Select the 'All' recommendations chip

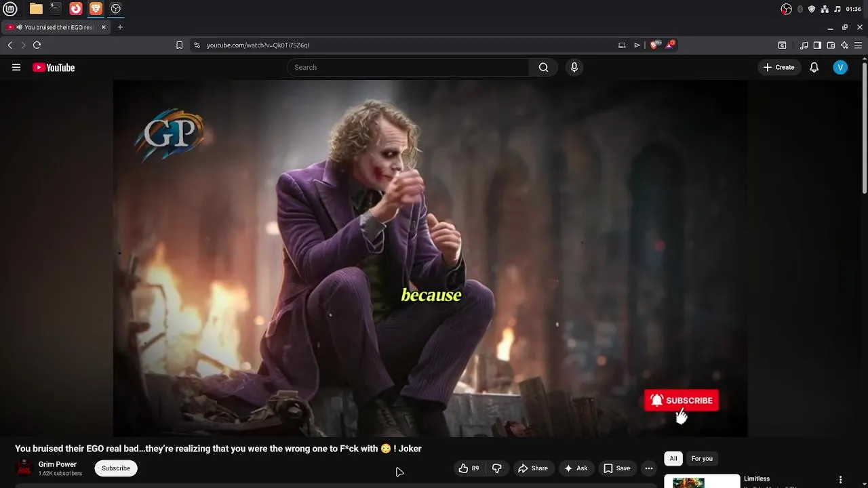click(673, 459)
